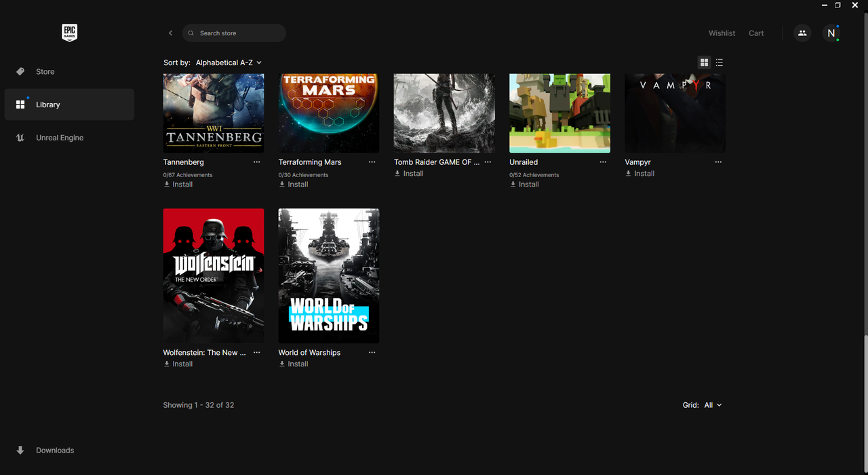Open the Library section in sidebar
Image resolution: width=868 pixels, height=475 pixels.
pyautogui.click(x=69, y=104)
